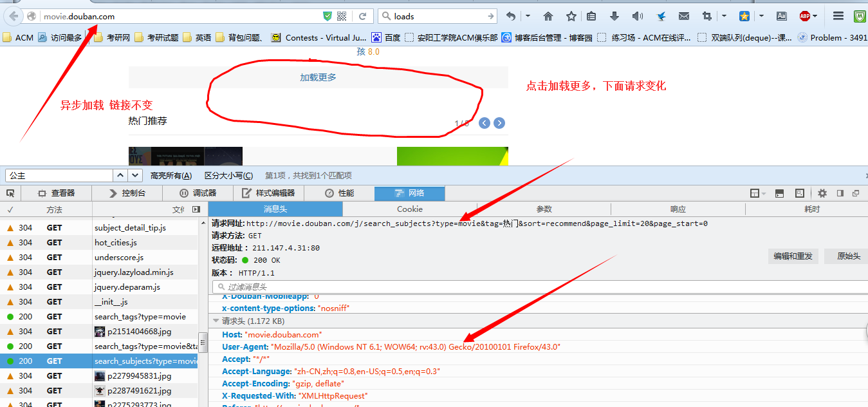868x407 pixels.
Task: Click the blue bird icon in toolbar
Action: tap(661, 16)
